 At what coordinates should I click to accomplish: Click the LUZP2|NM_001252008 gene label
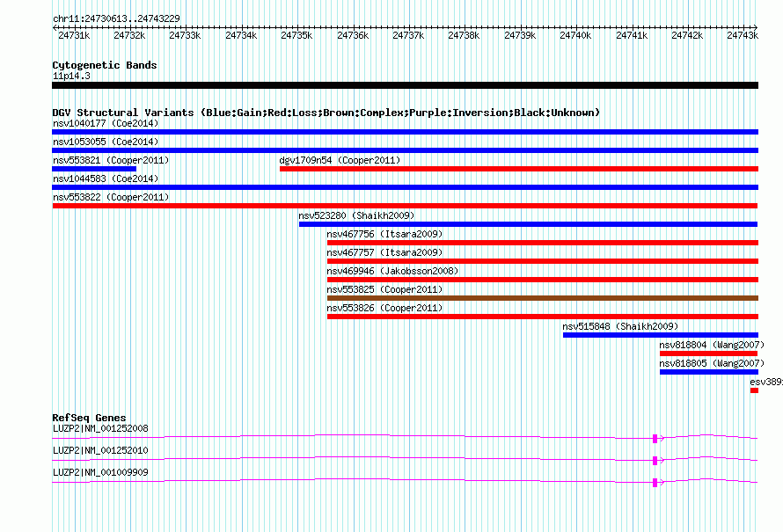point(100,429)
